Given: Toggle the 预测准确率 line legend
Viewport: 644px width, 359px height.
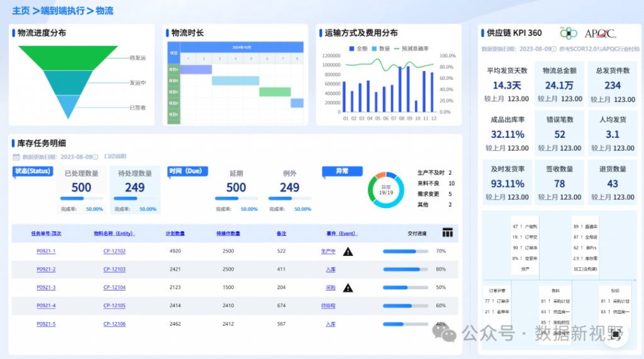Looking at the screenshot, I should click(x=411, y=48).
